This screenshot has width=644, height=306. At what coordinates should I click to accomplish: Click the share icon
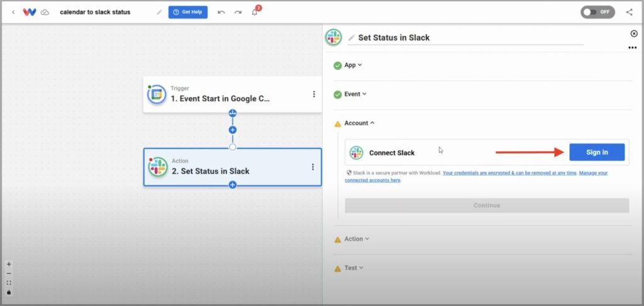[629, 12]
